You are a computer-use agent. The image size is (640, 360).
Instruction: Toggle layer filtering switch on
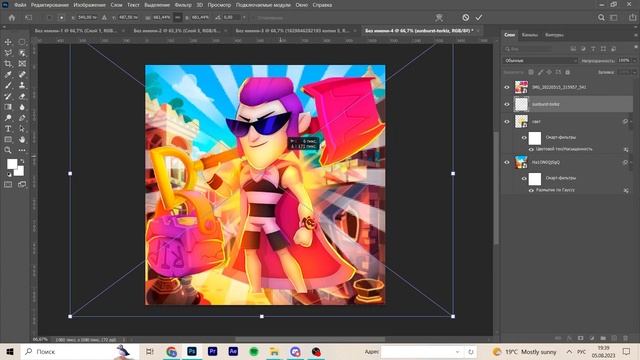(636, 47)
